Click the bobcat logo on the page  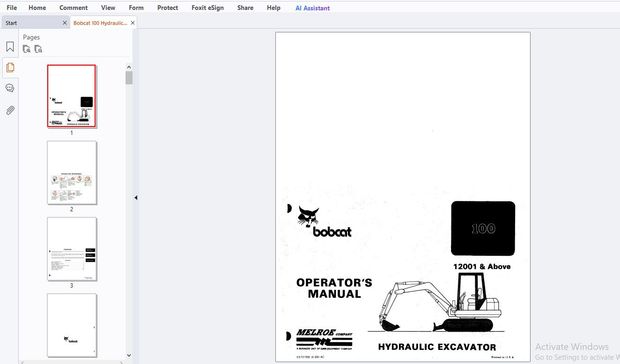click(324, 222)
